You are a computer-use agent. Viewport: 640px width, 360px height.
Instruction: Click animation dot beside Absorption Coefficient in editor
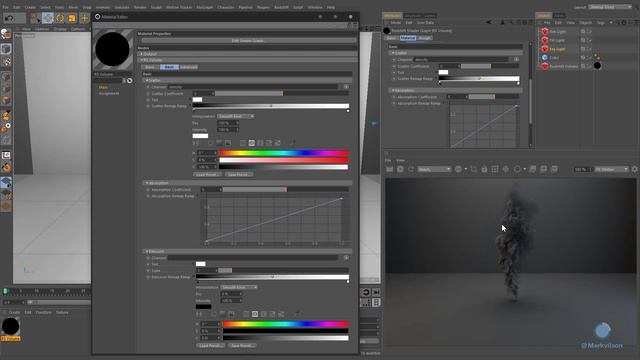[148, 190]
